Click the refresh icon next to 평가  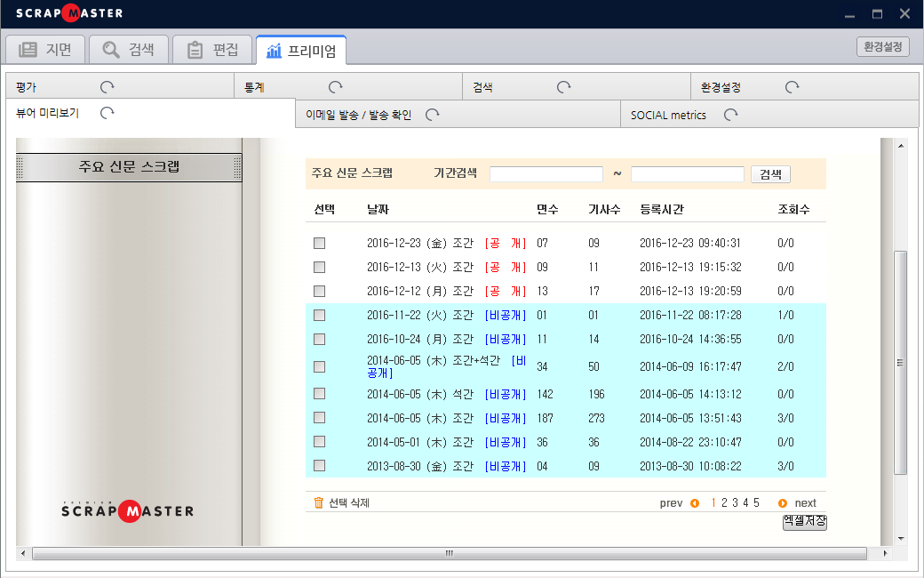click(108, 87)
